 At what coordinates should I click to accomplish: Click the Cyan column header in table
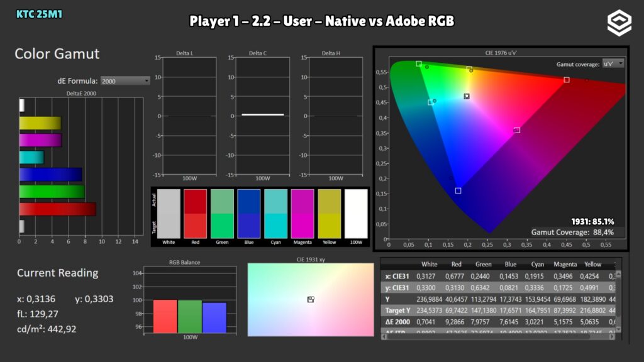coord(537,265)
